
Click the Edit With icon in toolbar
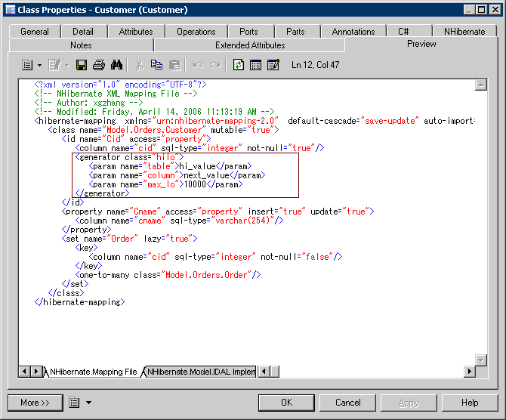click(x=54, y=65)
